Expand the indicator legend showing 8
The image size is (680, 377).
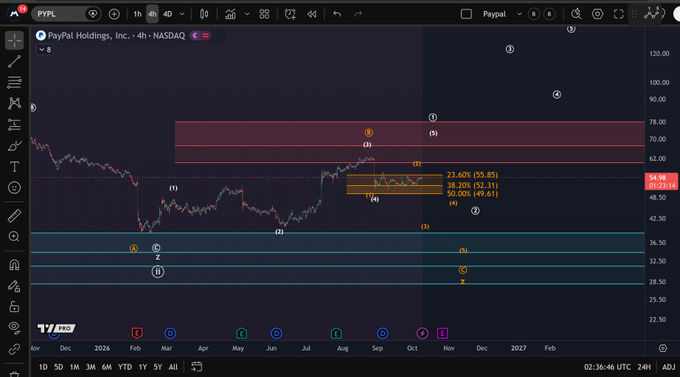(45, 49)
